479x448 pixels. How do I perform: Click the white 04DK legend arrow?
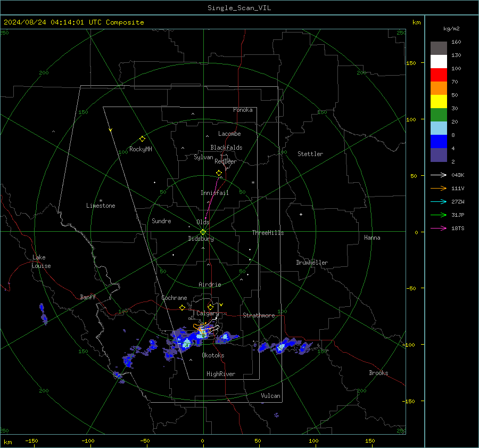(439, 175)
